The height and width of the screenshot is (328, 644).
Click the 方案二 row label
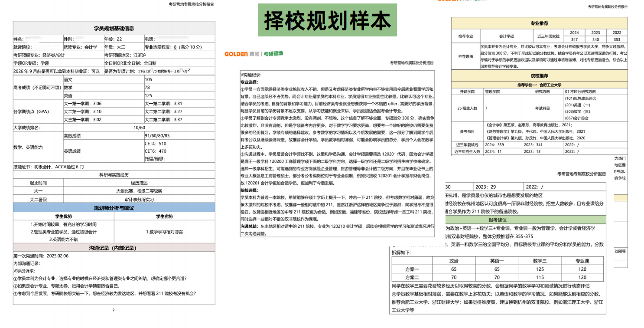pos(412,277)
